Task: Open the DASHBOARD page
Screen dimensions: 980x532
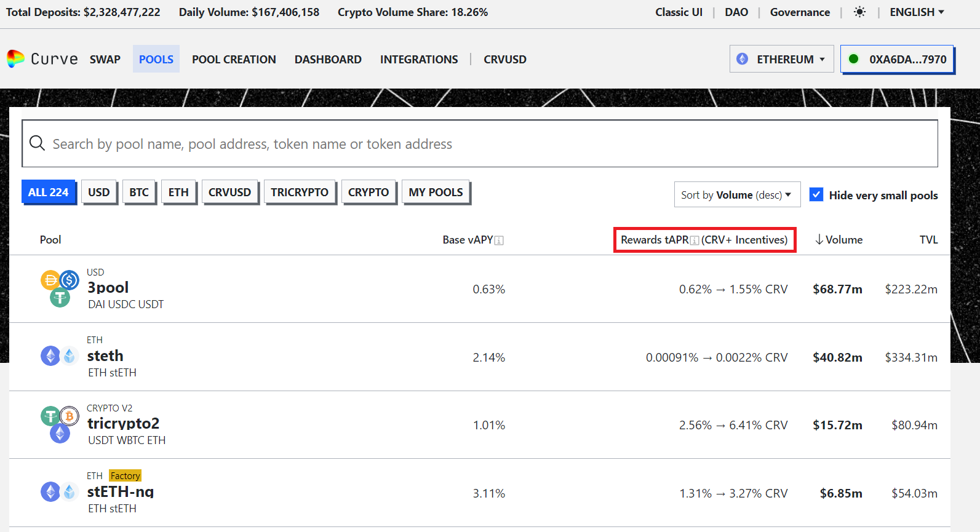Action: (x=328, y=59)
